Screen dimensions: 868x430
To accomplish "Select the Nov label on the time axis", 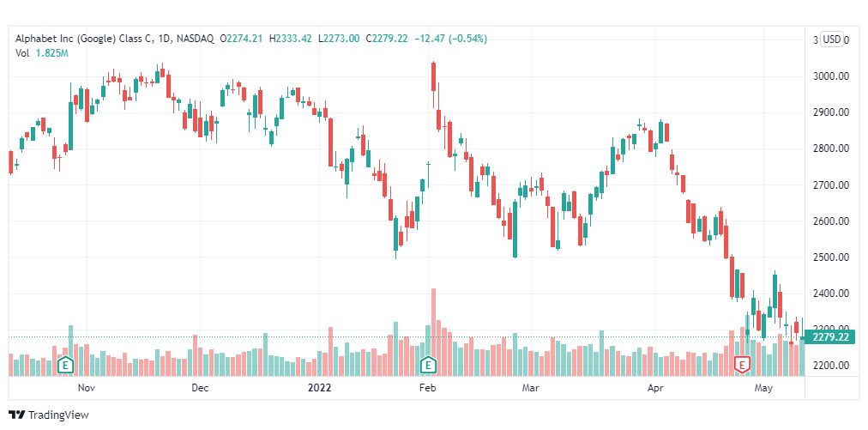I will (87, 388).
